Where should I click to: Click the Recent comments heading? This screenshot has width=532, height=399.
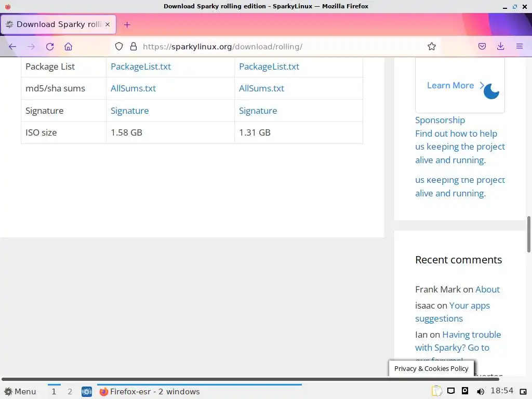pos(458,260)
